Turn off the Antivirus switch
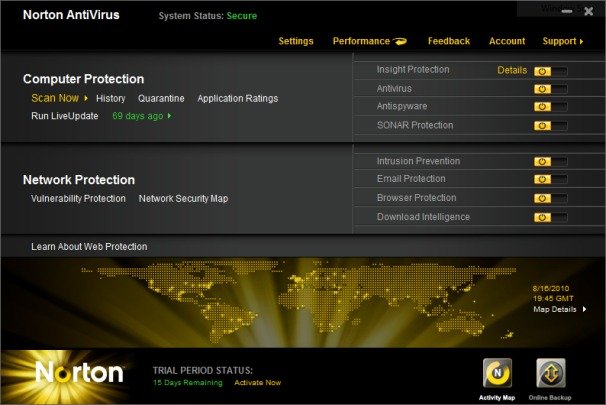The height and width of the screenshot is (405, 606). point(550,89)
